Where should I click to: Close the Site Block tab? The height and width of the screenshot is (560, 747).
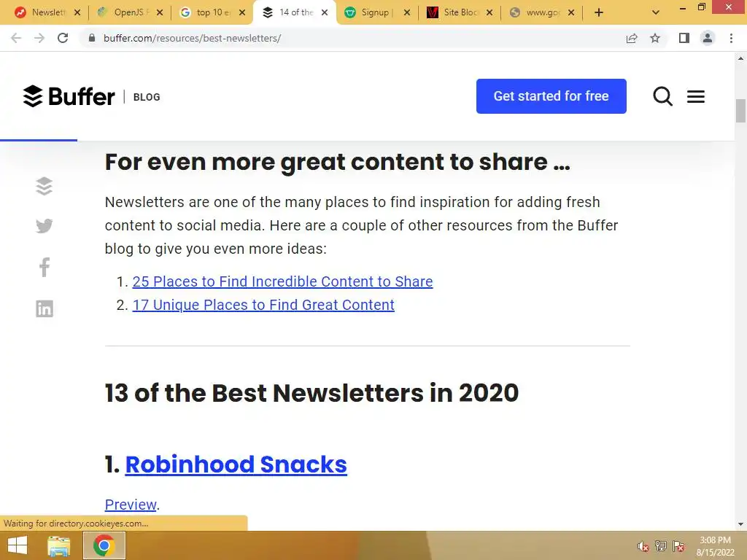(x=489, y=13)
